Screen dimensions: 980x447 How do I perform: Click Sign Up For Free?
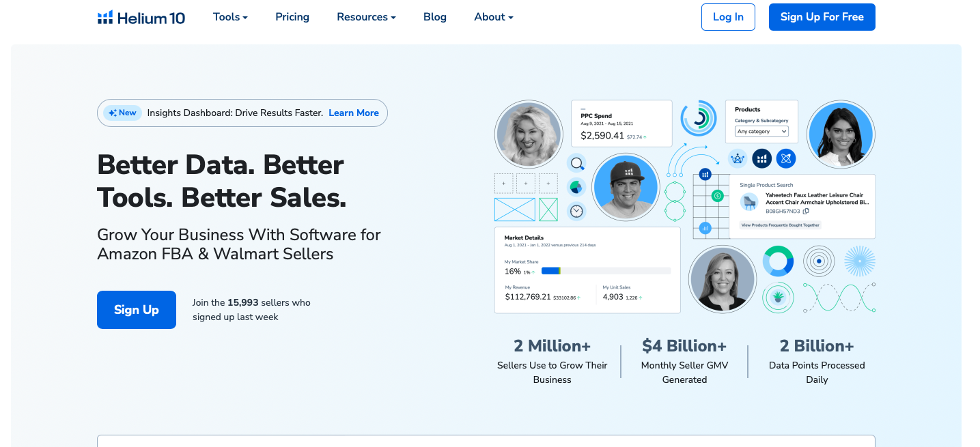point(822,17)
